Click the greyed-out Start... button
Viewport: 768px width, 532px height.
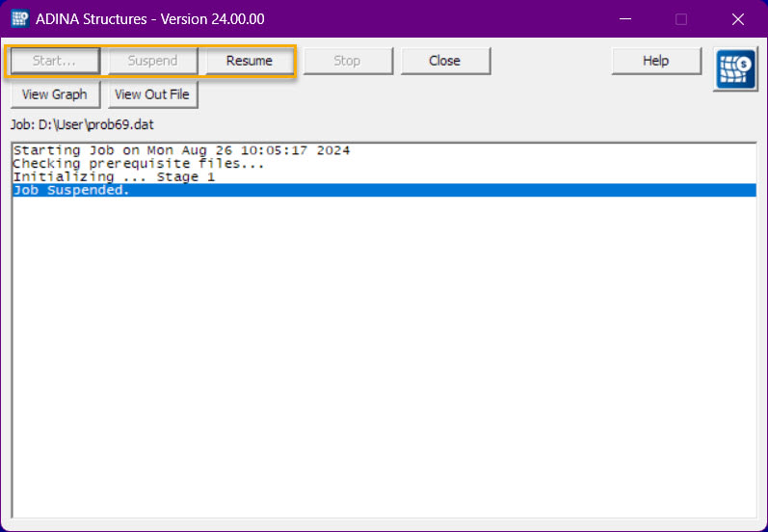(55, 61)
